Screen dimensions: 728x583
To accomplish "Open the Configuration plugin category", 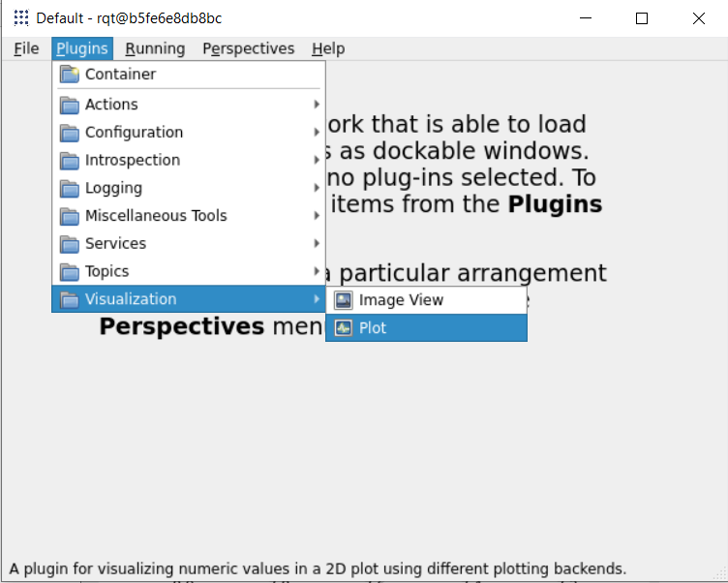I will (189, 133).
